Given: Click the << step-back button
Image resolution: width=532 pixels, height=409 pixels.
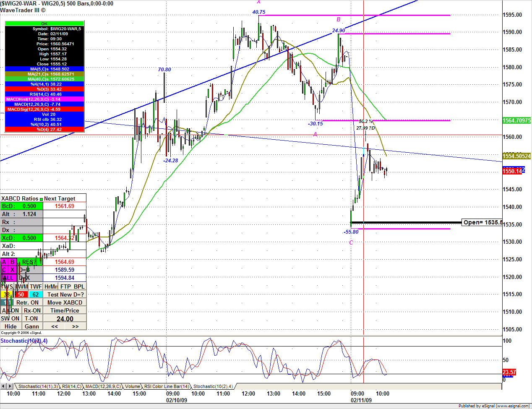Looking at the screenshot, I should point(55,326).
